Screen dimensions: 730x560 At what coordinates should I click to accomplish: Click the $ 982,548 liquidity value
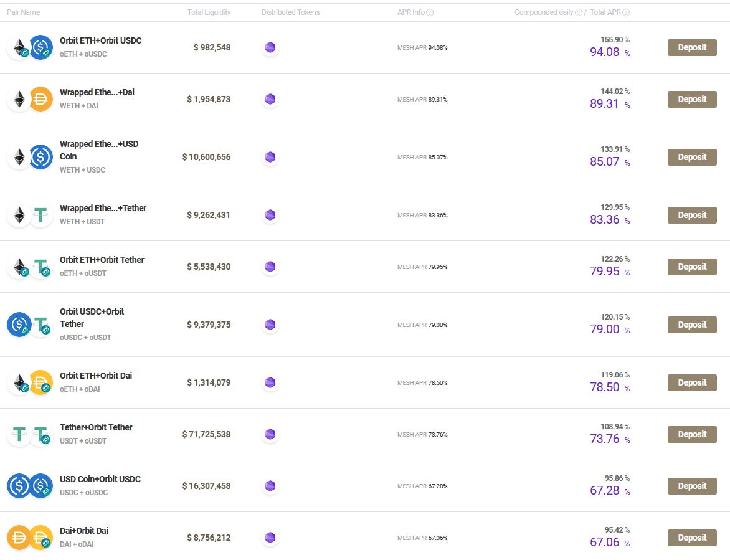[212, 47]
